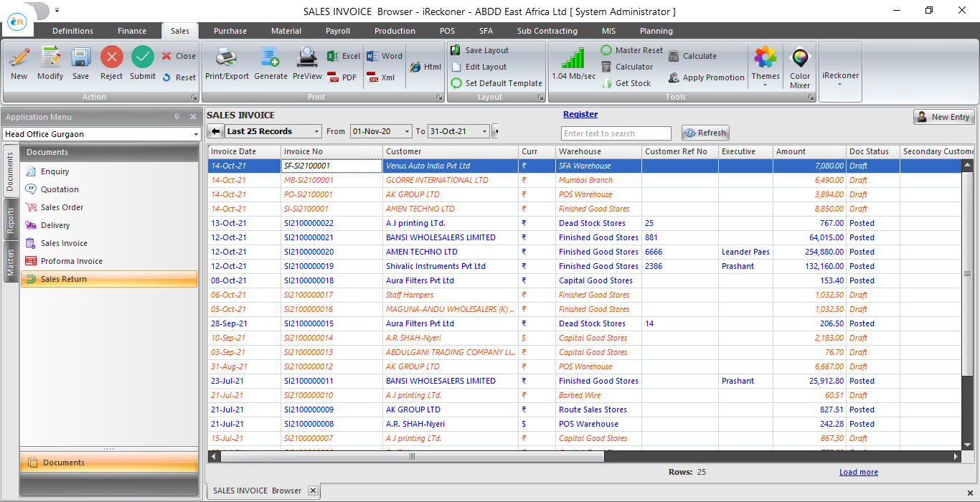
Task: Click the search text field
Action: (x=616, y=133)
